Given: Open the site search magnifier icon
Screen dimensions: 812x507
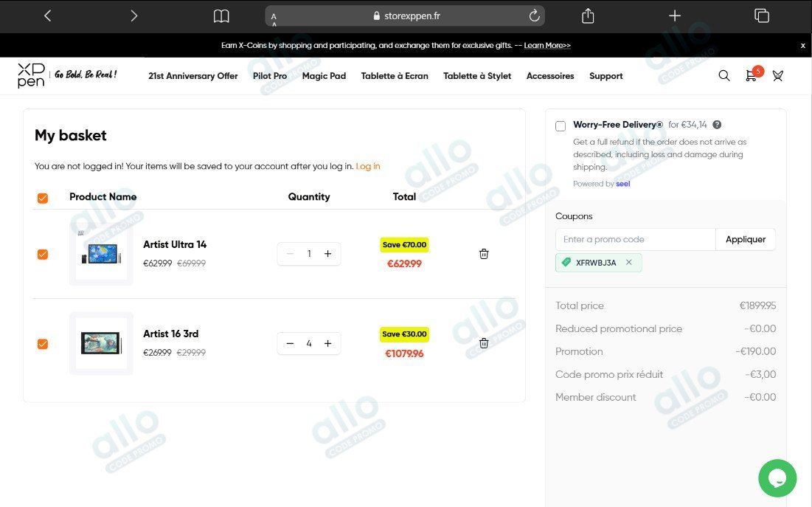Looking at the screenshot, I should pos(724,76).
